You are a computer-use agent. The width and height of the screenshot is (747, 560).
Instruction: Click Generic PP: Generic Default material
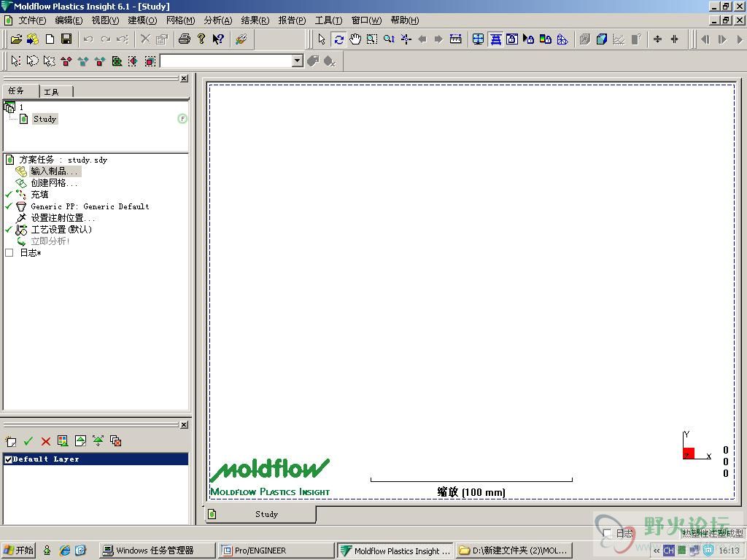tap(90, 206)
